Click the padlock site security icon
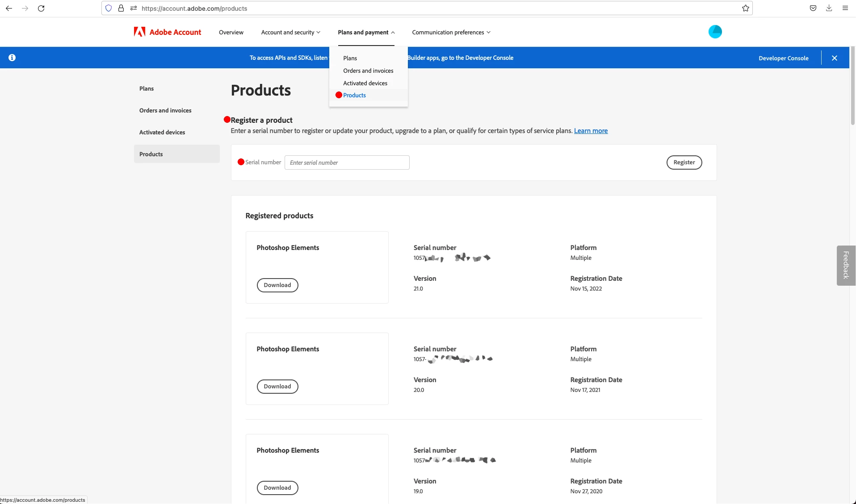The image size is (856, 504). tap(121, 8)
